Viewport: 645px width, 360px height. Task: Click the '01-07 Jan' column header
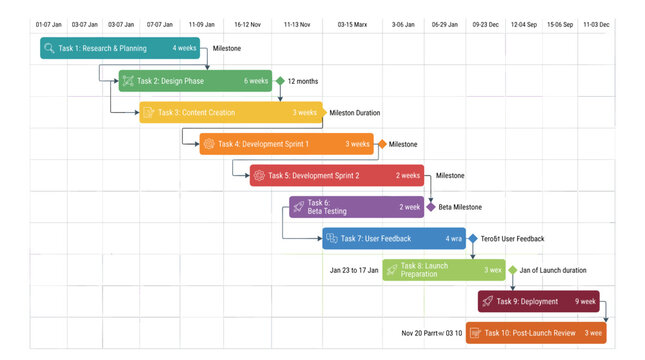click(49, 25)
